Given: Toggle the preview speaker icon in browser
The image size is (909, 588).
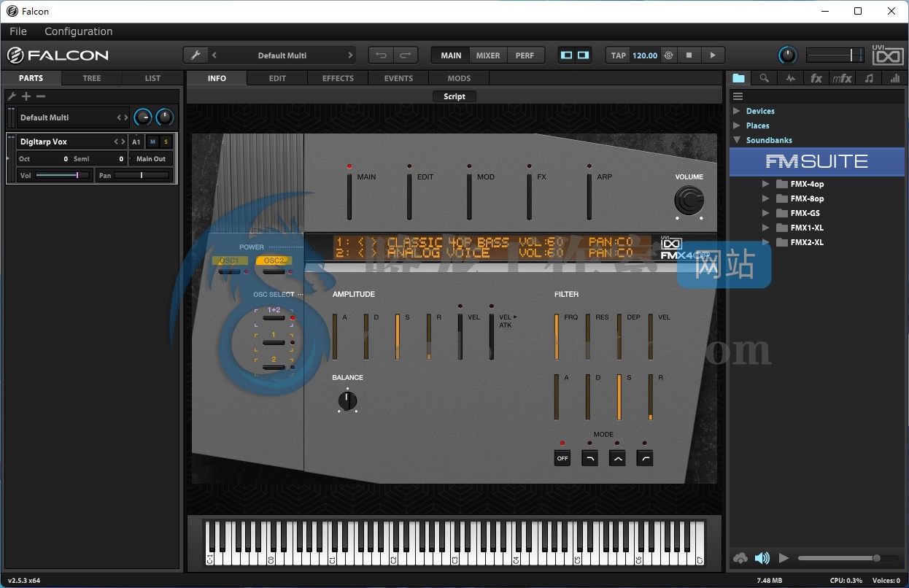Looking at the screenshot, I should [x=762, y=558].
